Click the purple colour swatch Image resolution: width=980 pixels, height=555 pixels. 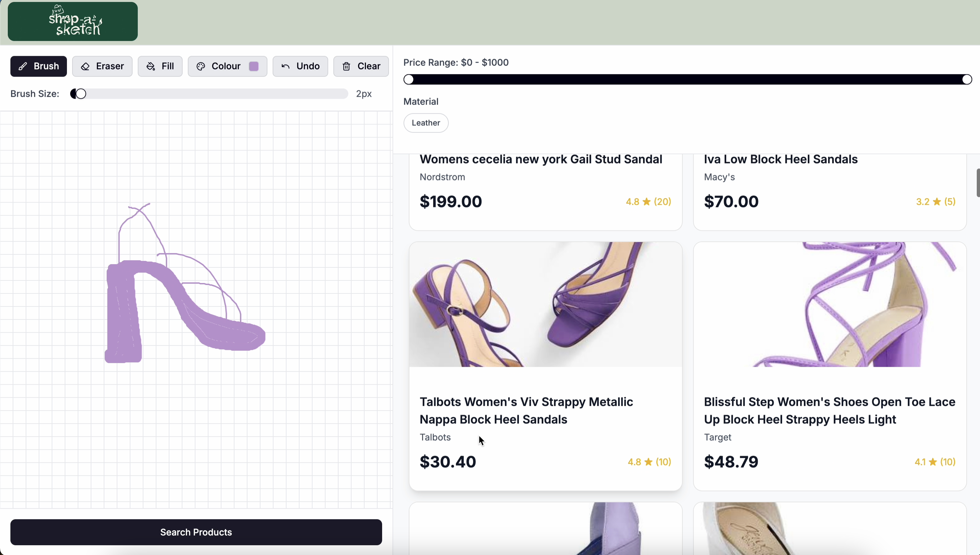(x=254, y=66)
